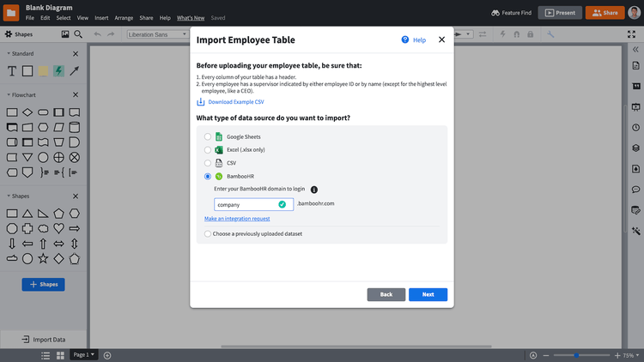Select the green lightning Hotspot shape

pos(58,71)
